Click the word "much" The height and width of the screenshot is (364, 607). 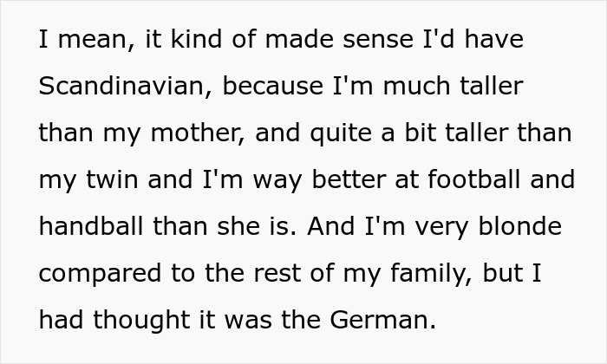(417, 86)
